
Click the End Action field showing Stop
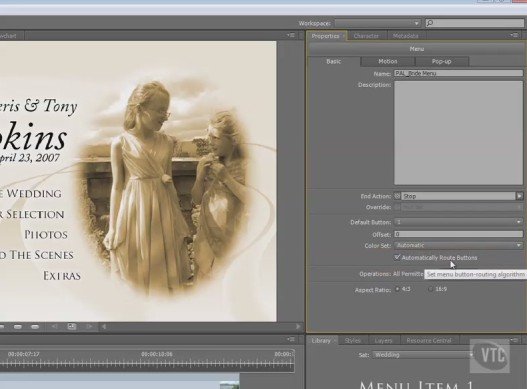tap(458, 196)
